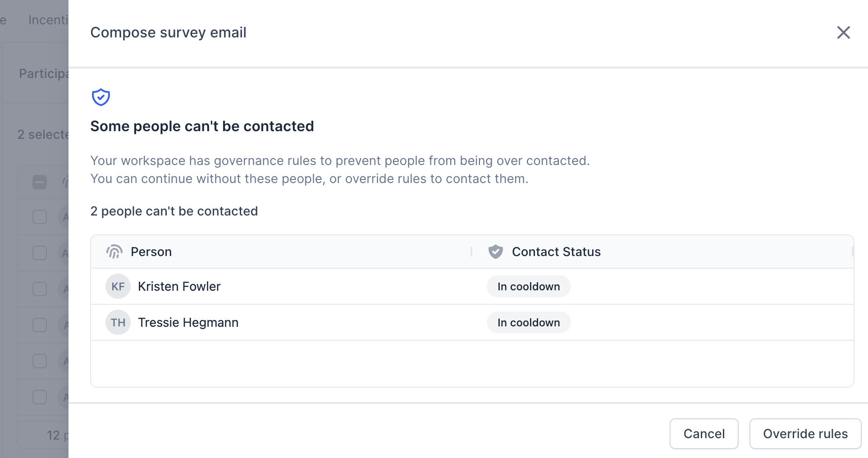Close the Compose survey email dialog
This screenshot has width=868, height=458.
click(843, 32)
